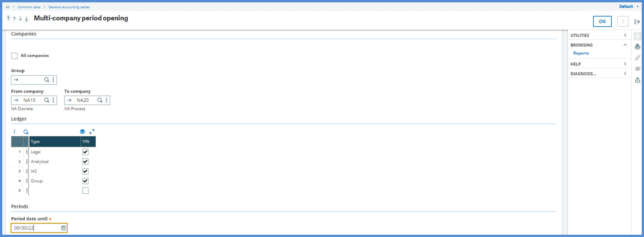The height and width of the screenshot is (237, 644).
Task: Go to Common data breadcrumb
Action: 29,7
